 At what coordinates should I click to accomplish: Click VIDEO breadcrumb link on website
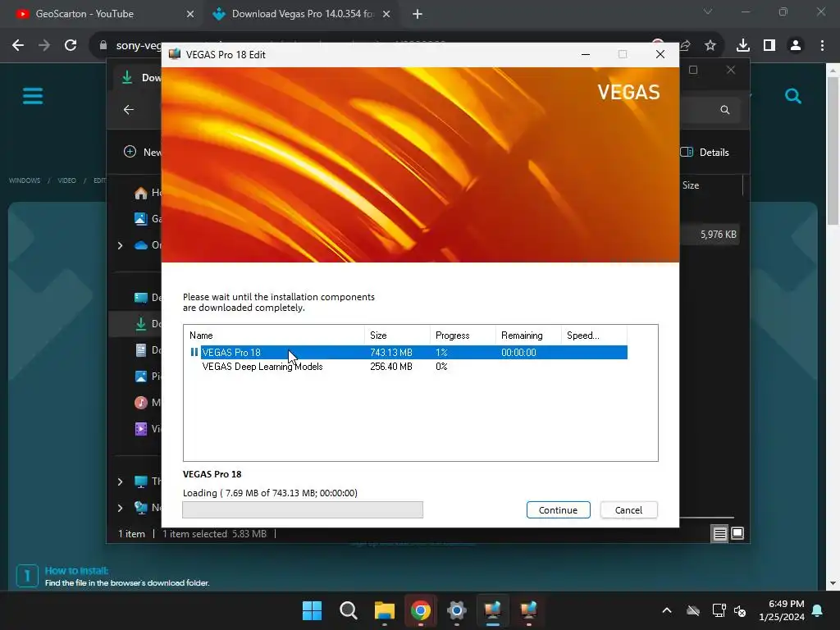(67, 180)
